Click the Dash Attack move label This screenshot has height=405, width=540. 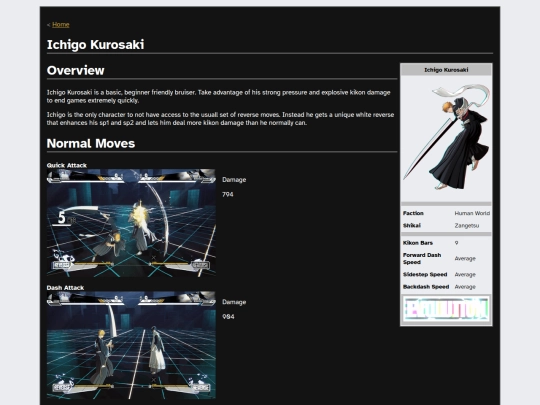click(x=65, y=288)
